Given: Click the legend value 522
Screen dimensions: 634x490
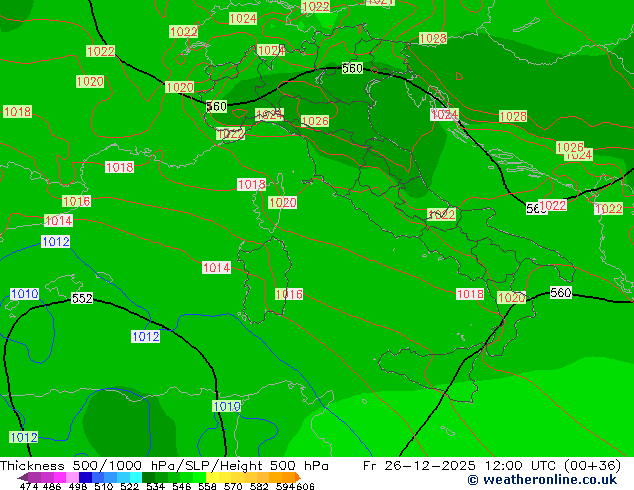Looking at the screenshot, I should [129, 486].
